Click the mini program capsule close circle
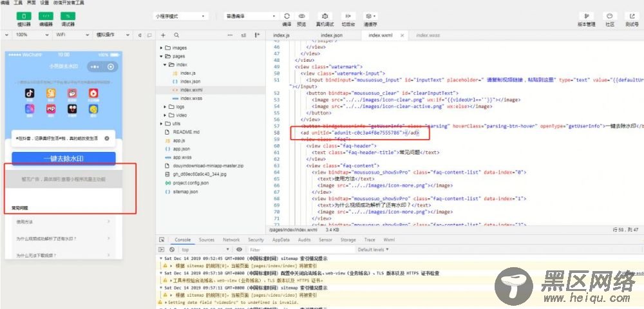The image size is (644, 309). (x=111, y=67)
